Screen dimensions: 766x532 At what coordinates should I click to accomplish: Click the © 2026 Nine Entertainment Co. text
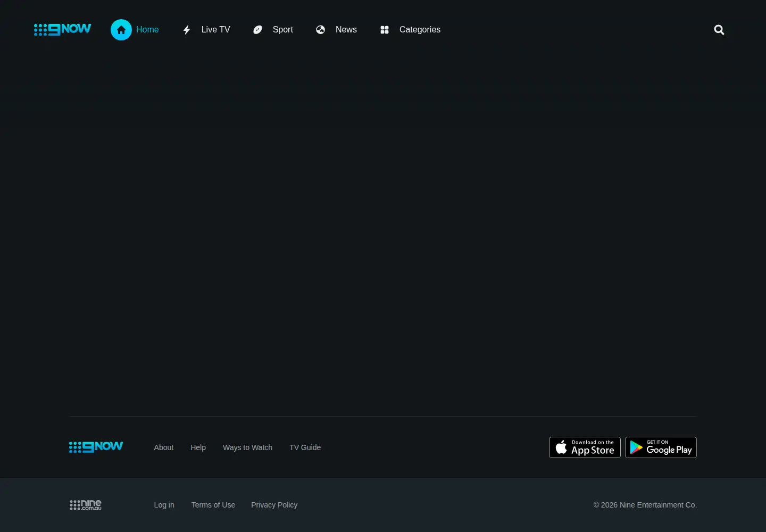(645, 505)
